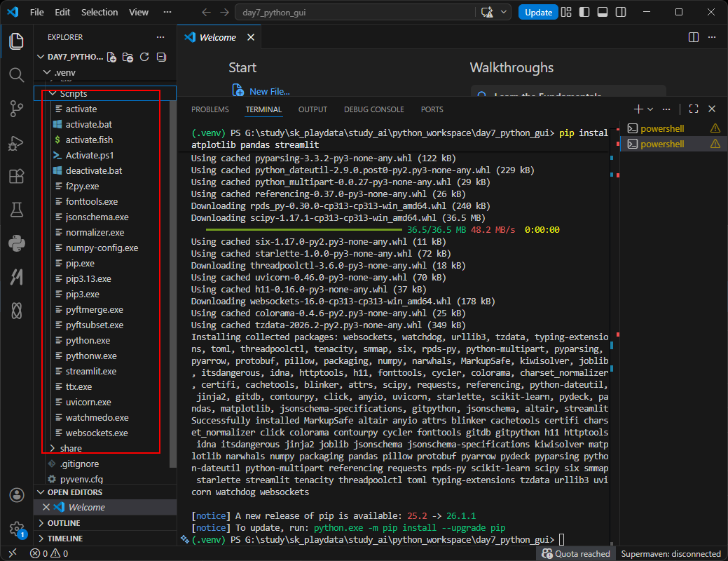The height and width of the screenshot is (561, 728).
Task: Click Quota reached in status bar
Action: [576, 553]
